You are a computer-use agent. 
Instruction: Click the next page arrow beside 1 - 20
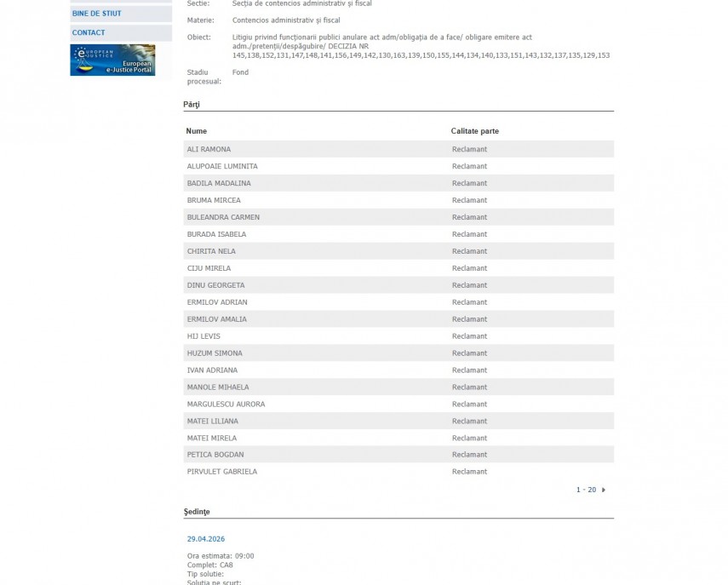(604, 490)
